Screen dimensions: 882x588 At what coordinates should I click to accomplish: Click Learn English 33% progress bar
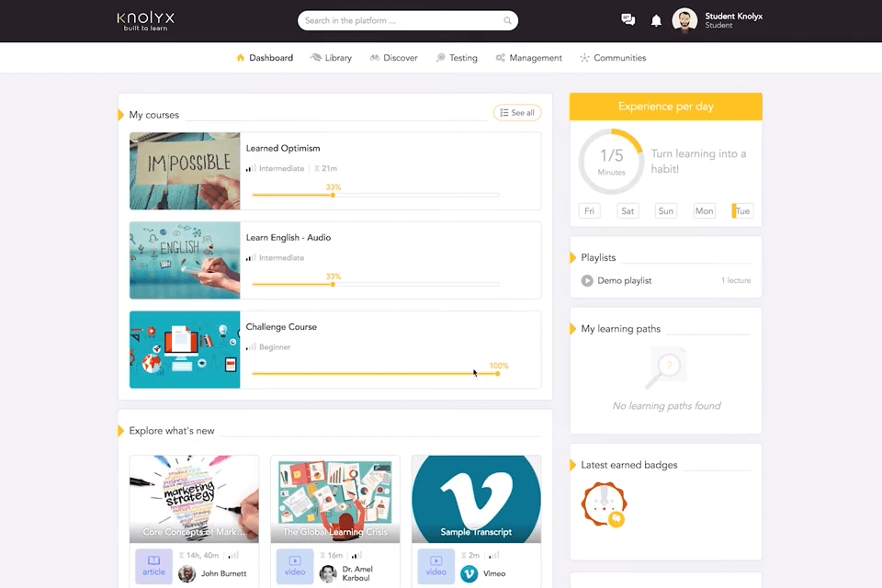pyautogui.click(x=376, y=284)
